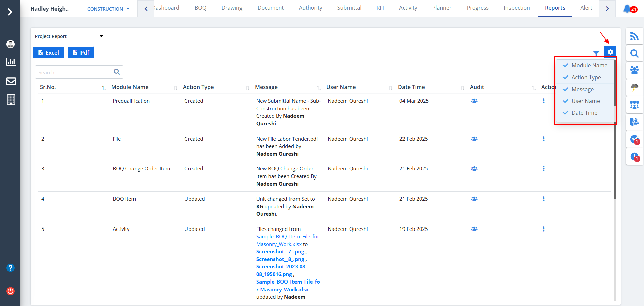Viewport: 644px width, 306px height.
Task: Click the Search input field
Action: point(75,72)
